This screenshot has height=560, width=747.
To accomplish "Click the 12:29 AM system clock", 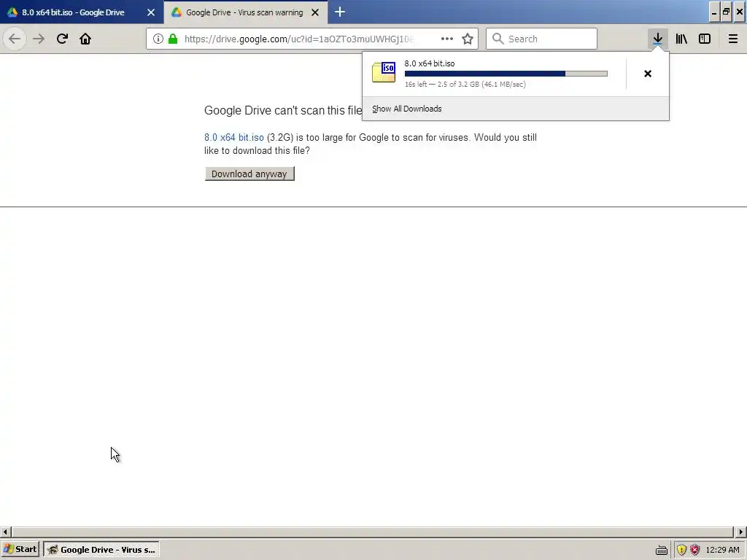I will pos(722,550).
